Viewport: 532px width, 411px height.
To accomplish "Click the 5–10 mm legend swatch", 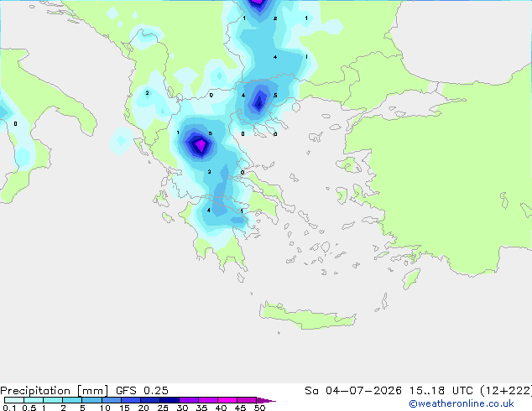I will click(91, 400).
